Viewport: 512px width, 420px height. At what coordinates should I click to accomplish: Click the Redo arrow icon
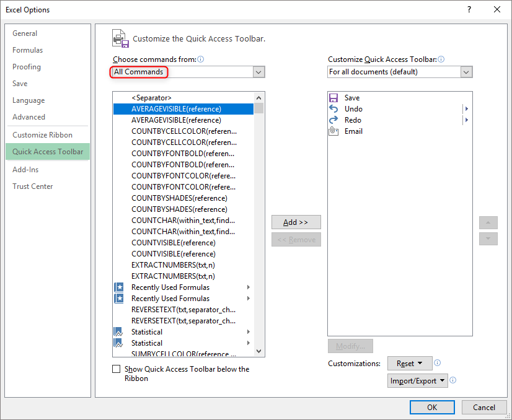point(333,120)
